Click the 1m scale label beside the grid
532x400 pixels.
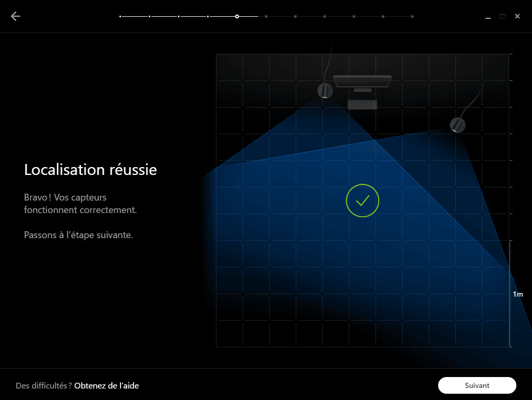pyautogui.click(x=518, y=295)
